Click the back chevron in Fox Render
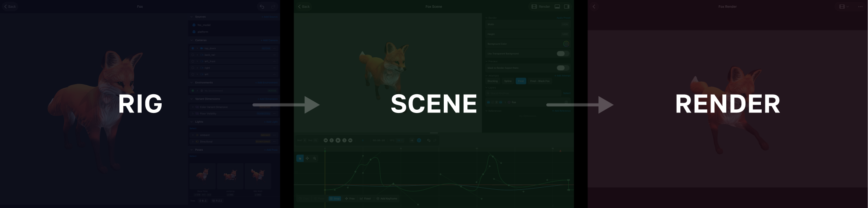Screen dimensions: 868x208 (x=594, y=6)
